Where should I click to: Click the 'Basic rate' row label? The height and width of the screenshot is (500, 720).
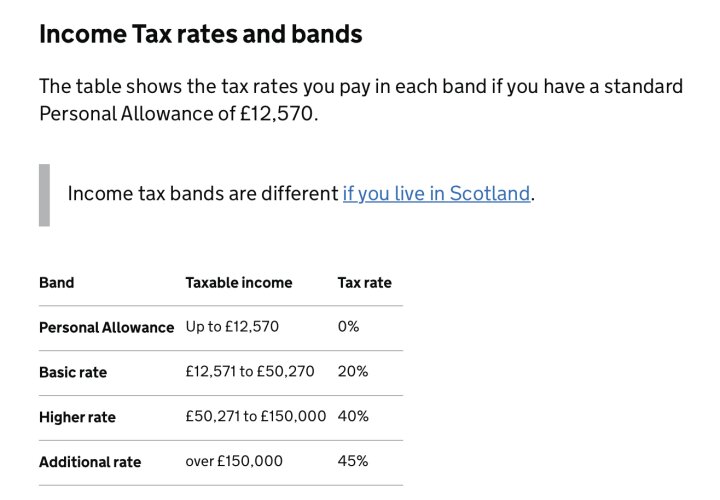[73, 372]
